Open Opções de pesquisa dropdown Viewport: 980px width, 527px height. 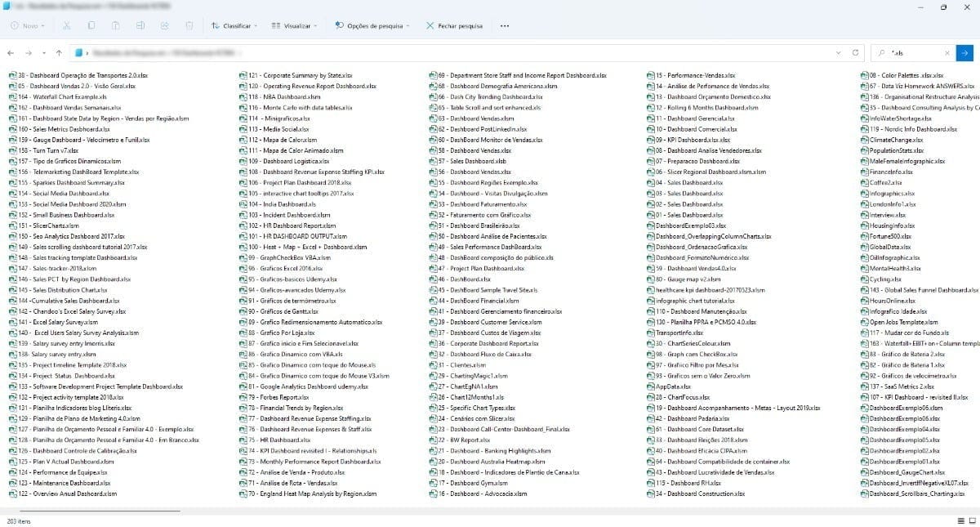coord(372,25)
